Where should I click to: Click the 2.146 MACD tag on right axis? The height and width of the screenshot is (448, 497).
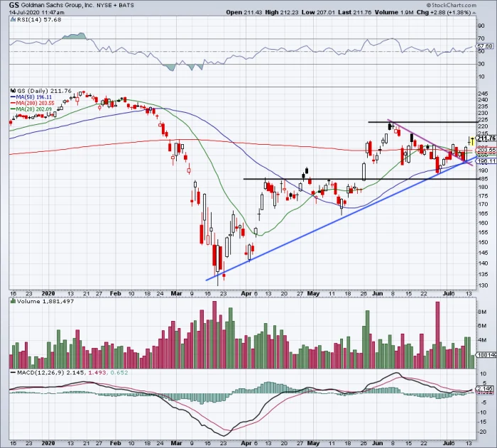coord(485,388)
